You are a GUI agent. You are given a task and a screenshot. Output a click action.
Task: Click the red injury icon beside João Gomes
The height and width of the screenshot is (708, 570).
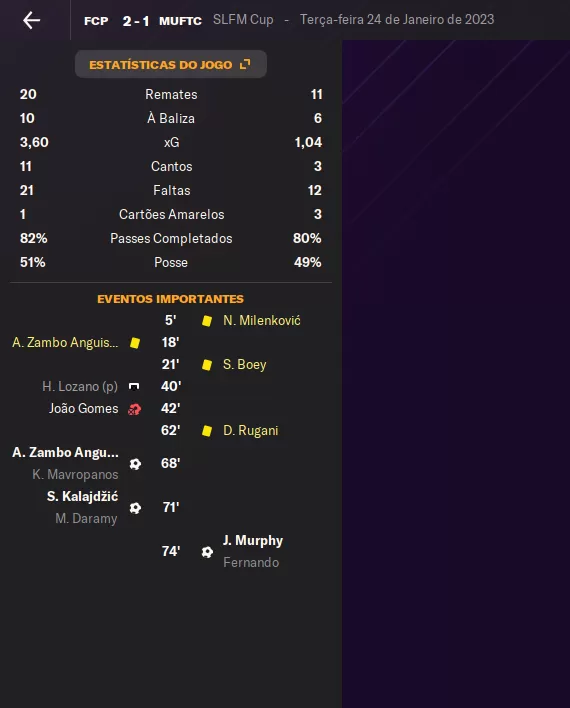pyautogui.click(x=135, y=409)
